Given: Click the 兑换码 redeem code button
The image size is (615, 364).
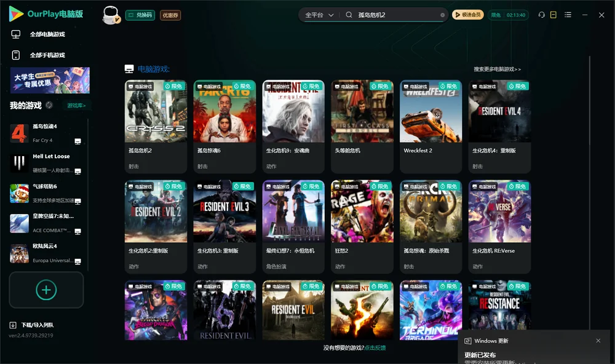Looking at the screenshot, I should 140,15.
